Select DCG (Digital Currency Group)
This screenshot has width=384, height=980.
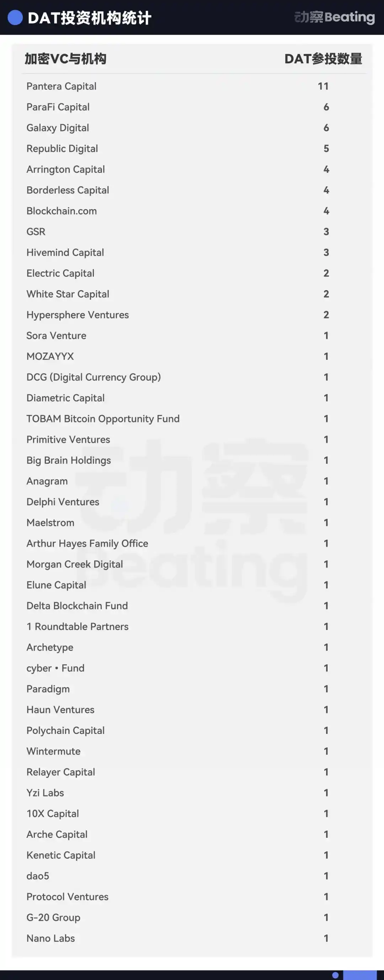tap(93, 377)
